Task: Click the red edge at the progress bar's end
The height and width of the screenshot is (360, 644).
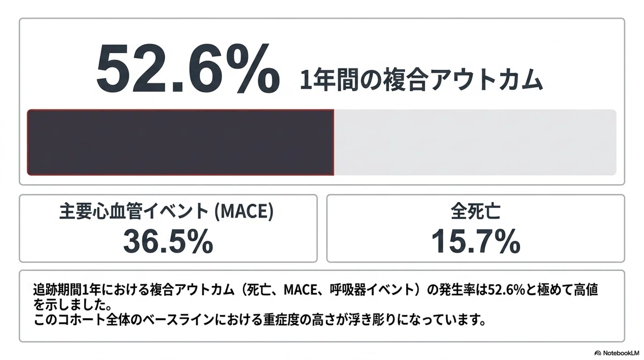Action: tap(334, 142)
